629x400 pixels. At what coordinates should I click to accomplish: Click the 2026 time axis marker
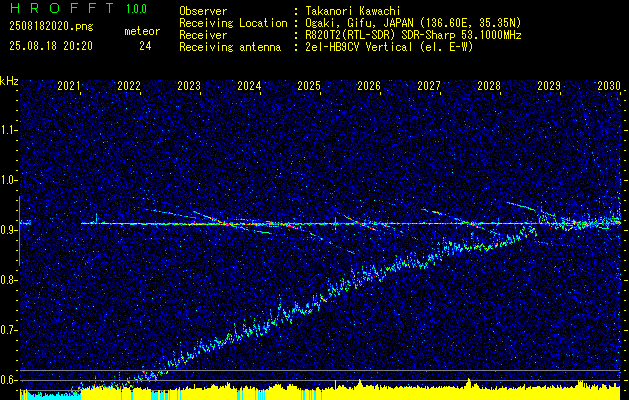click(369, 86)
